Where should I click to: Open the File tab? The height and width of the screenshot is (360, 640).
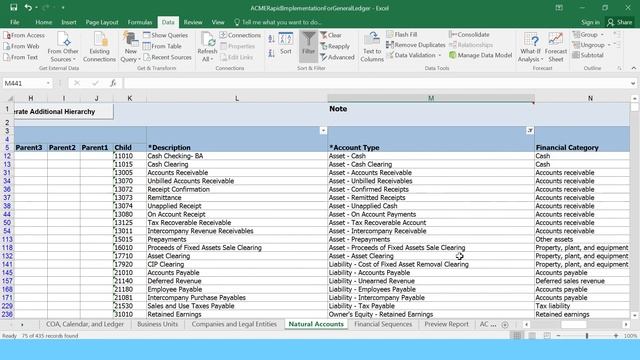pyautogui.click(x=15, y=22)
